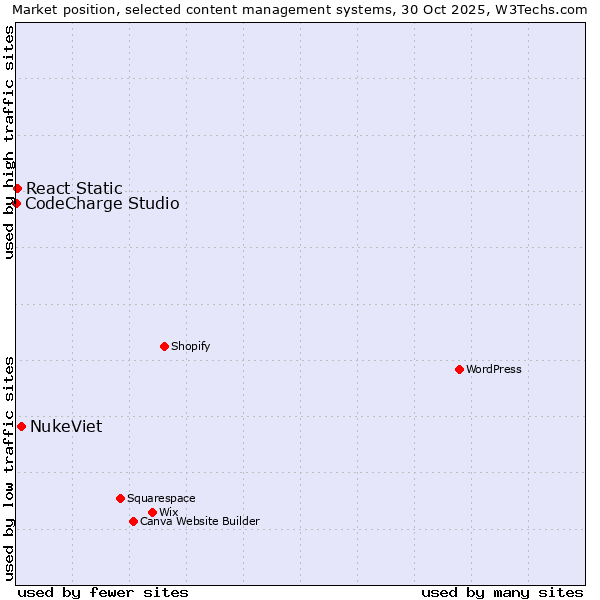Image resolution: width=600 pixels, height=600 pixels.
Task: Select the WordPress red diamond marker
Action: tap(459, 369)
